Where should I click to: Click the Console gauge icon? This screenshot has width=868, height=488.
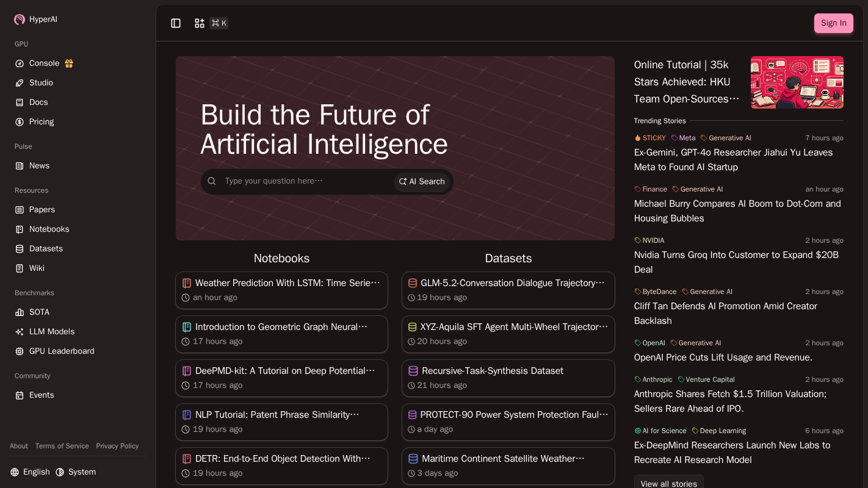coord(20,63)
